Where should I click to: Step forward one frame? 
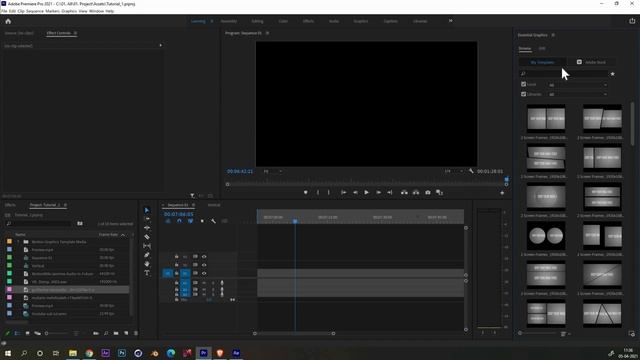[378, 193]
